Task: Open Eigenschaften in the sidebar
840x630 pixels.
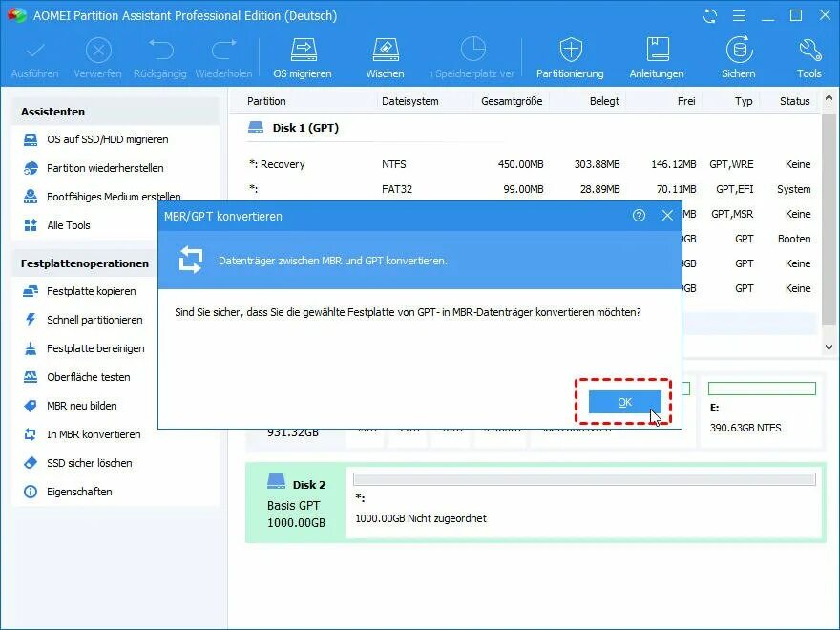Action: (x=78, y=492)
